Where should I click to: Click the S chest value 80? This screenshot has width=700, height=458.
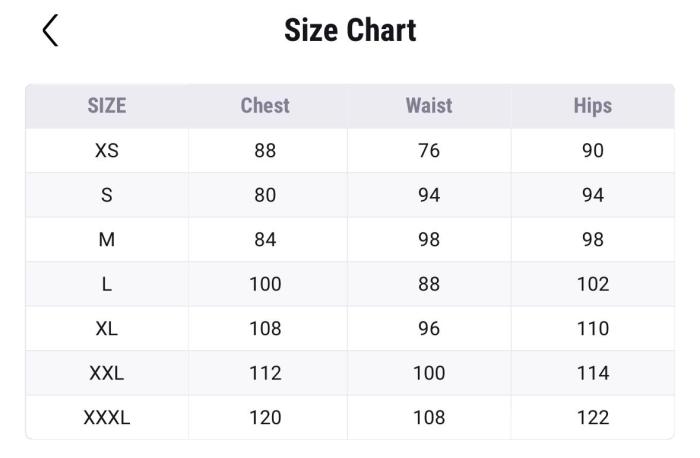click(265, 195)
